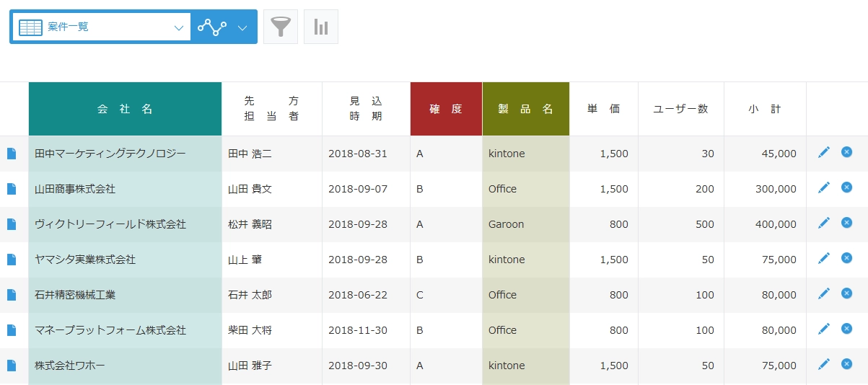The height and width of the screenshot is (385, 868).
Task: Edit the ヴィクトリーフィールド株式会社 row pencil icon
Action: tap(824, 223)
